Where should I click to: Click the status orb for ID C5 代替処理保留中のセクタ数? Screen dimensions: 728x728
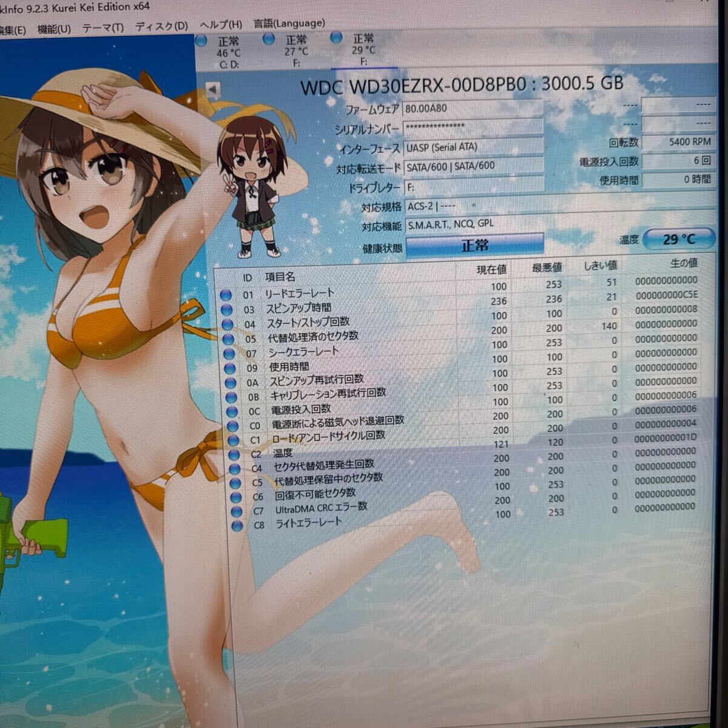pos(235,483)
